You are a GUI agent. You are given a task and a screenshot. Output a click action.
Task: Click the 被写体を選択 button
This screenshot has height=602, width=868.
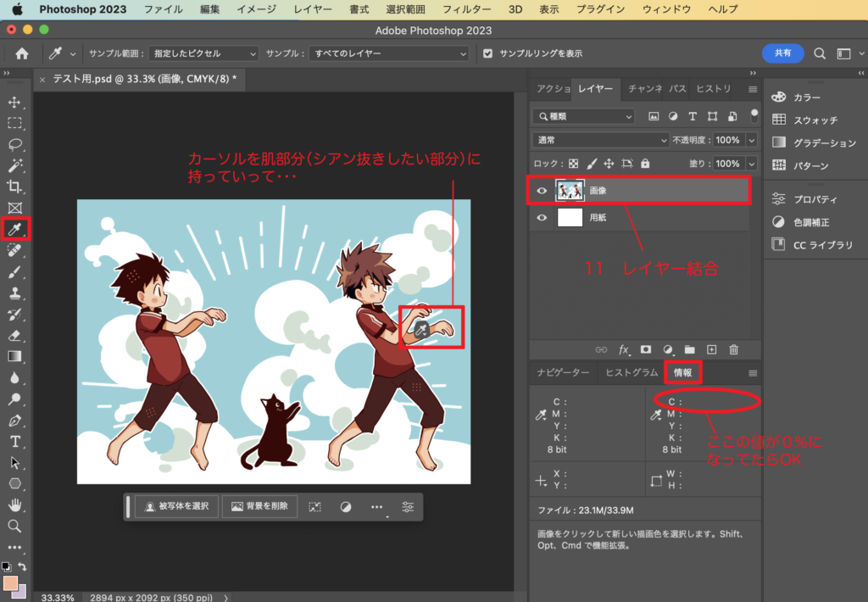(176, 506)
